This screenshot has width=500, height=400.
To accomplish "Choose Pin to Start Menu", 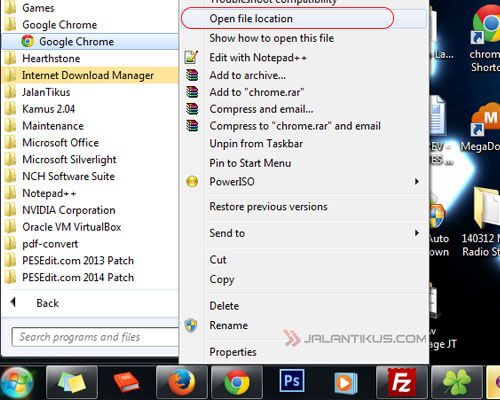I will 250,163.
